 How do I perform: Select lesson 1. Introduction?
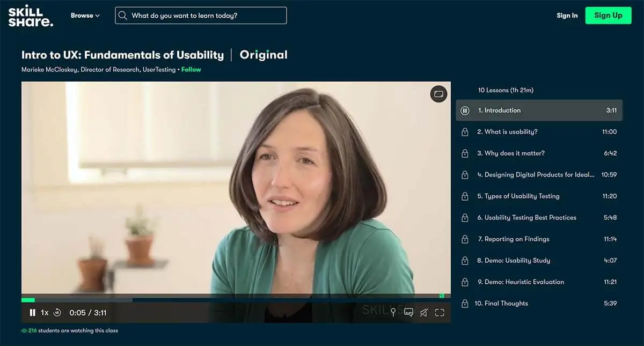pos(539,111)
